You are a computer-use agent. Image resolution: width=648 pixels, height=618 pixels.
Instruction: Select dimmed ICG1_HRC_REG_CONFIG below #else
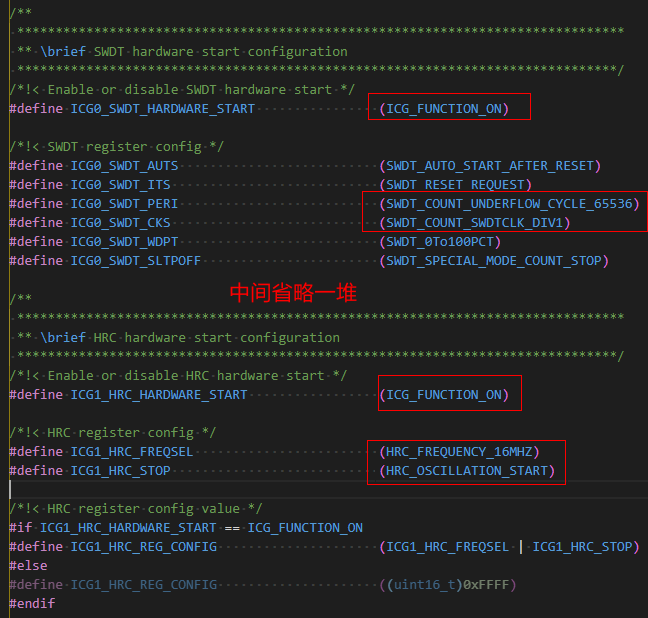click(144, 585)
